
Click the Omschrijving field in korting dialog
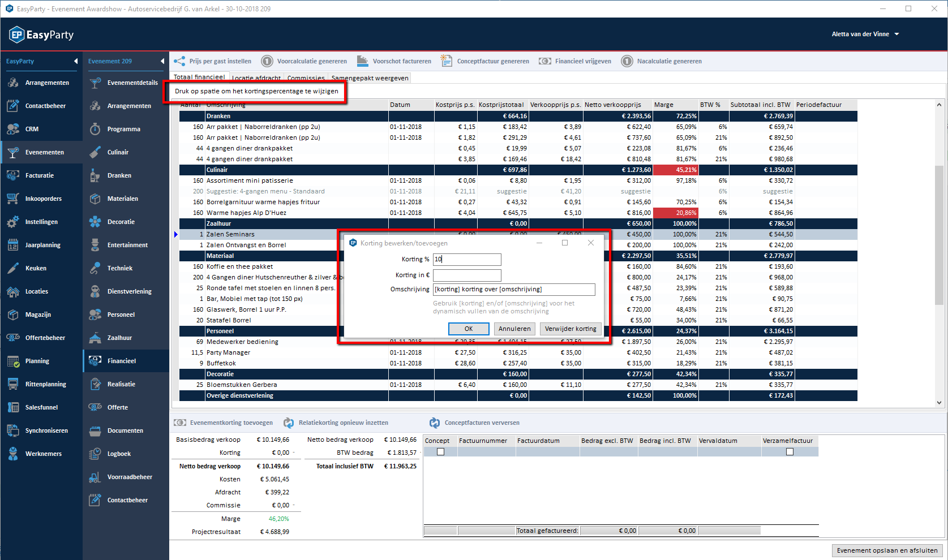coord(514,289)
